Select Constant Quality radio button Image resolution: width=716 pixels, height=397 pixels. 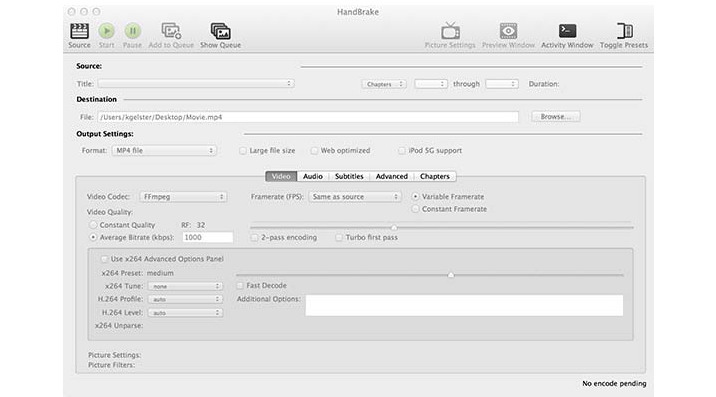[x=93, y=225]
